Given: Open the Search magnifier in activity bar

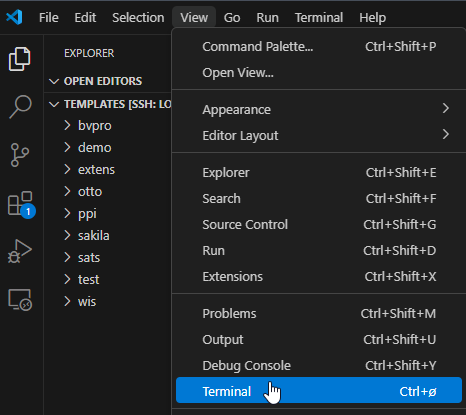Looking at the screenshot, I should click(20, 107).
